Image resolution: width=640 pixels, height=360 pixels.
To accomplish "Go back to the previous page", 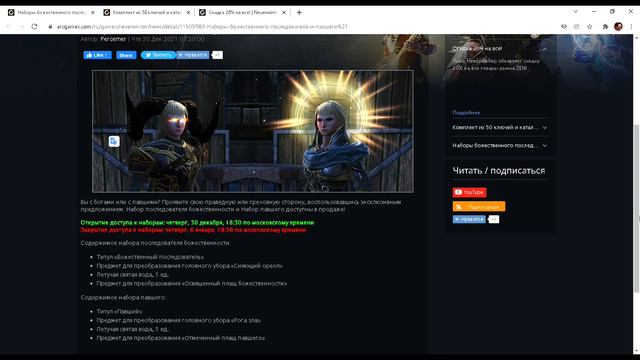I will [9, 27].
